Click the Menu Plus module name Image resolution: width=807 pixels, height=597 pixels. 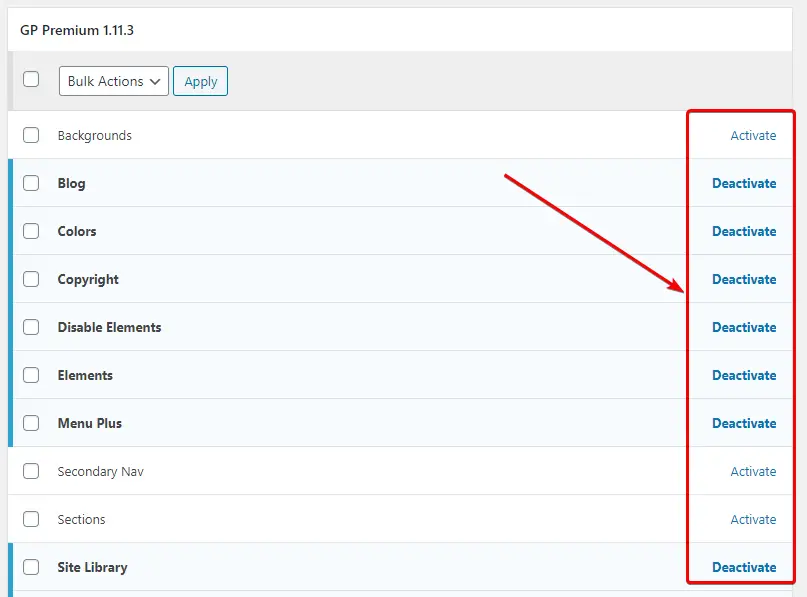(x=90, y=423)
